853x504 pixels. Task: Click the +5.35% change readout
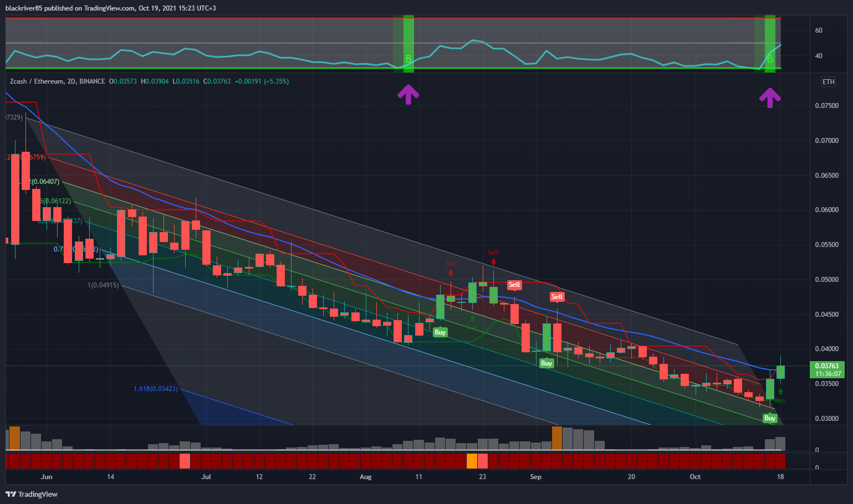[276, 81]
